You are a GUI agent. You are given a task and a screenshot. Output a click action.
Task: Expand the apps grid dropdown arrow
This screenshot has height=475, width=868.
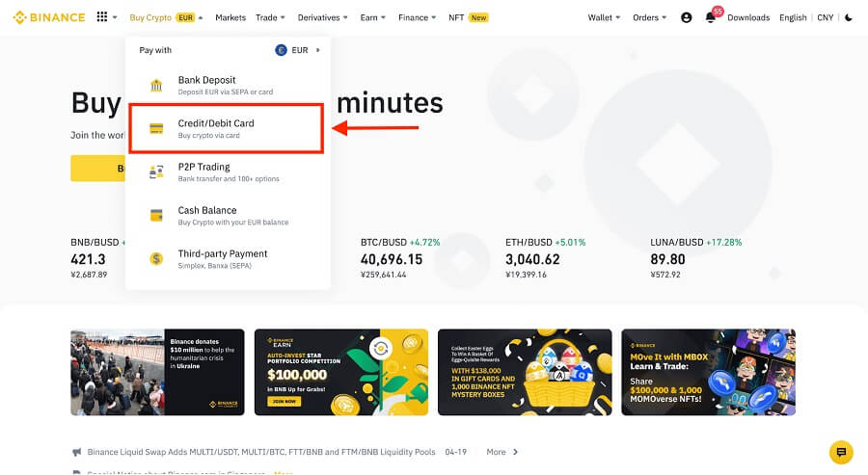(x=115, y=17)
